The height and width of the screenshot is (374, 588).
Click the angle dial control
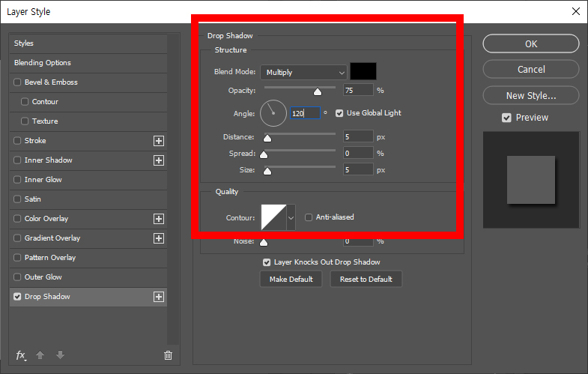point(273,113)
